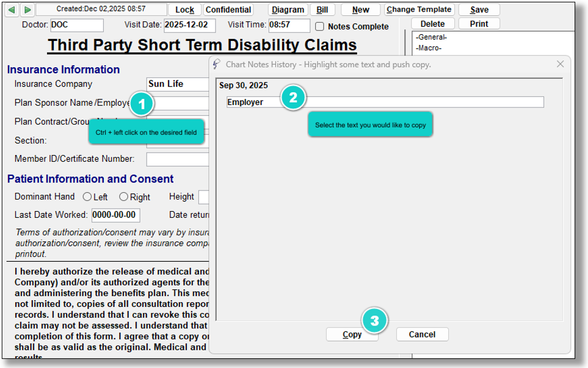
Task: Mark the note as Confidential
Action: point(228,10)
